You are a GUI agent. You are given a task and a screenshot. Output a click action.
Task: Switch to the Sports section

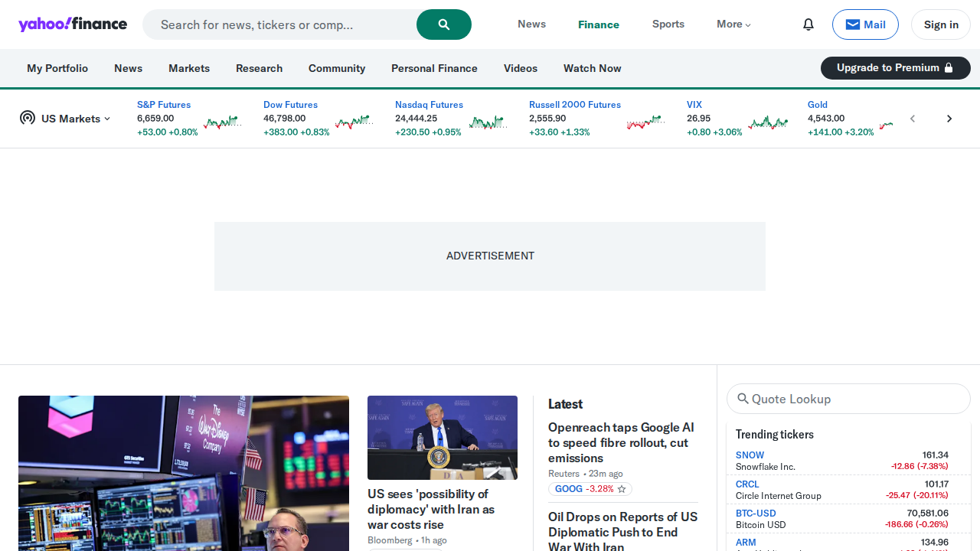pyautogui.click(x=668, y=24)
